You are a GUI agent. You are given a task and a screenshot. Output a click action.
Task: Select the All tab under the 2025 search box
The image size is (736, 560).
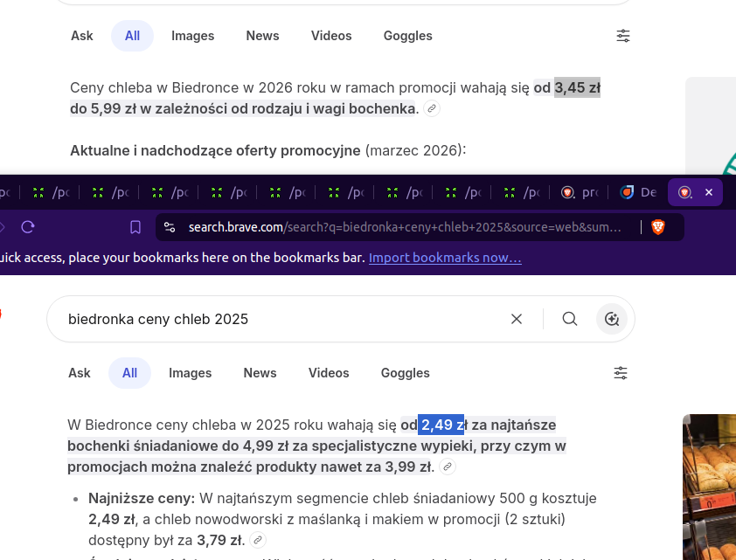(x=129, y=373)
